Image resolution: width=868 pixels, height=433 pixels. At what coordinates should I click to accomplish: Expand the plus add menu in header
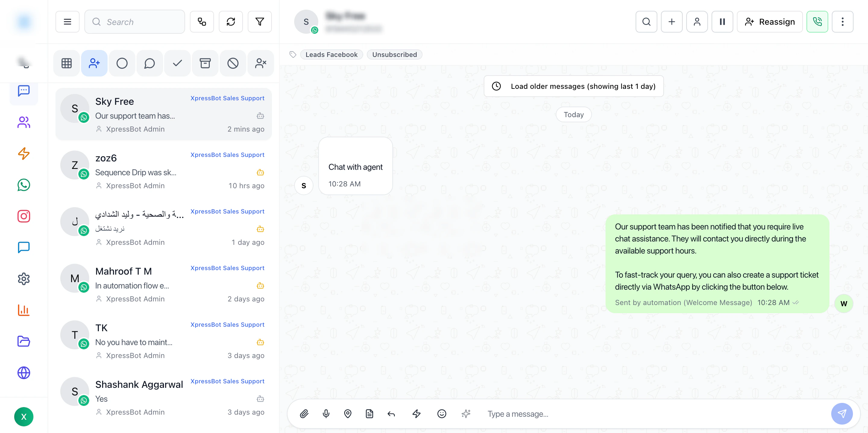[x=671, y=22]
